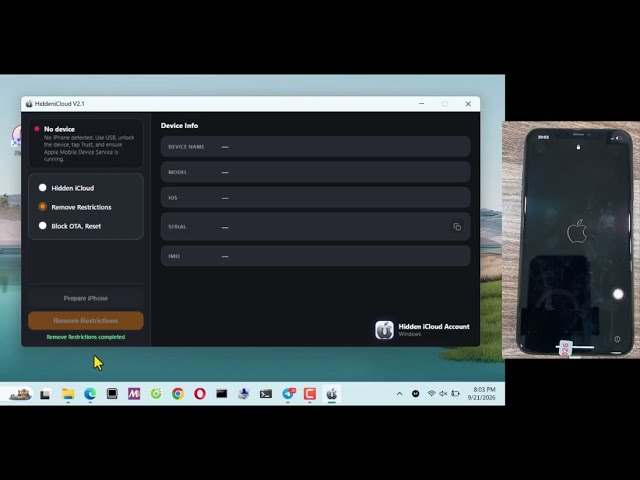This screenshot has width=640, height=480.
Task: Click the Wi-Fi network tray icon
Action: tap(431, 393)
